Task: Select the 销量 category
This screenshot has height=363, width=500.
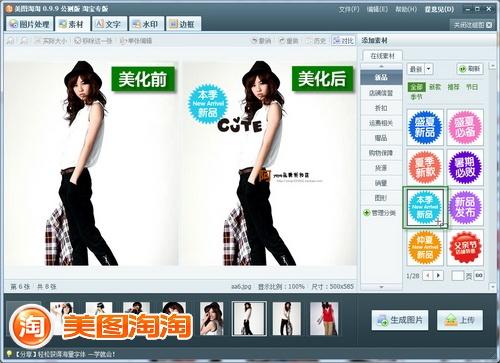Action: pos(381,183)
